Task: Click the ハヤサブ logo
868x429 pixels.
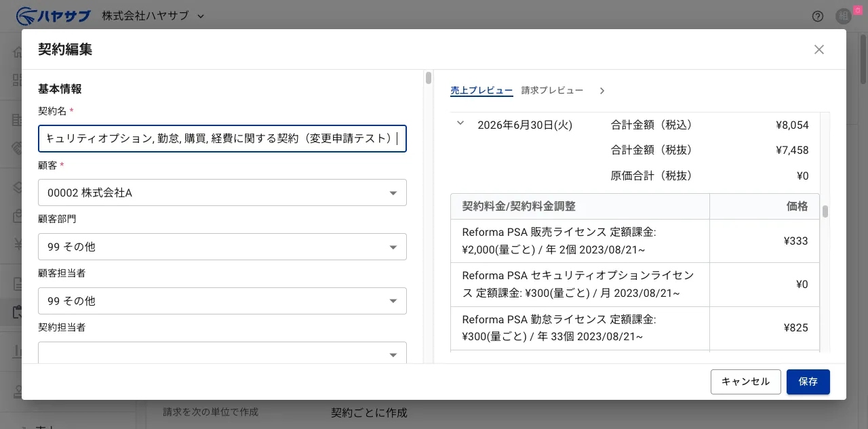Action: point(53,16)
